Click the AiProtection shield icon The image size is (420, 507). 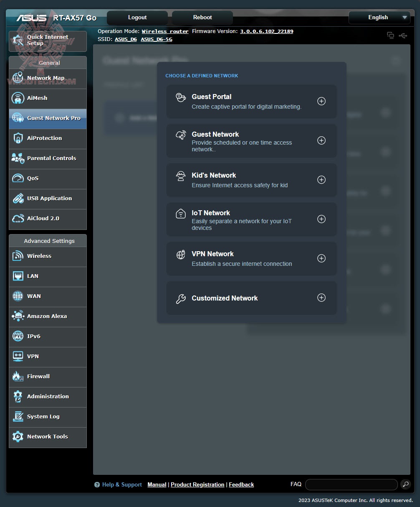pos(18,138)
